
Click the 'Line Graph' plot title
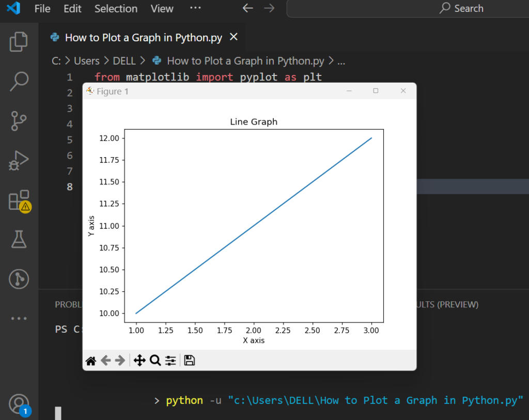point(254,122)
